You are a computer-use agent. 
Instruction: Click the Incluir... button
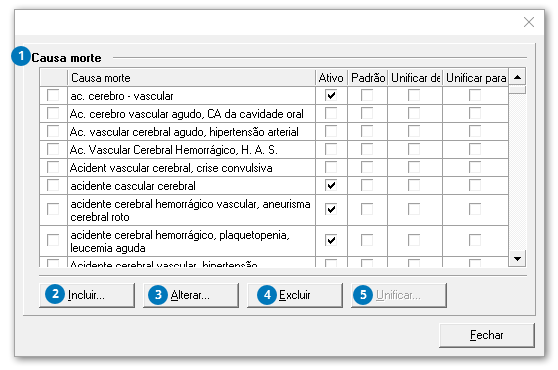(87, 295)
